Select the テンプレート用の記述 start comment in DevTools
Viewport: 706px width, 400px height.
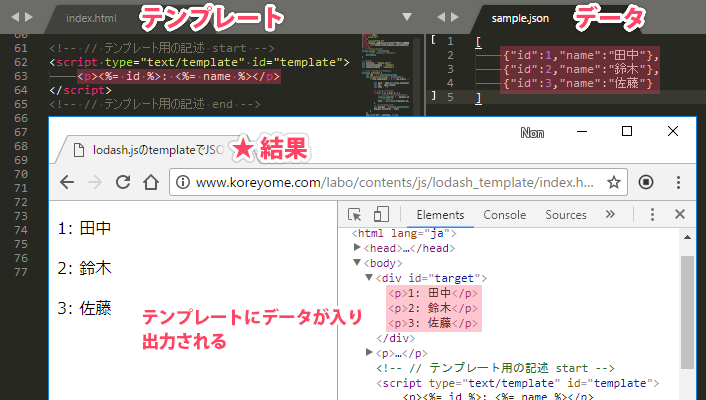[x=495, y=368]
